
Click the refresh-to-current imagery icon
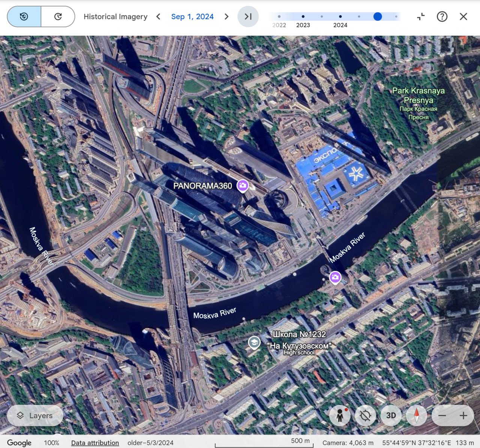pyautogui.click(x=58, y=17)
